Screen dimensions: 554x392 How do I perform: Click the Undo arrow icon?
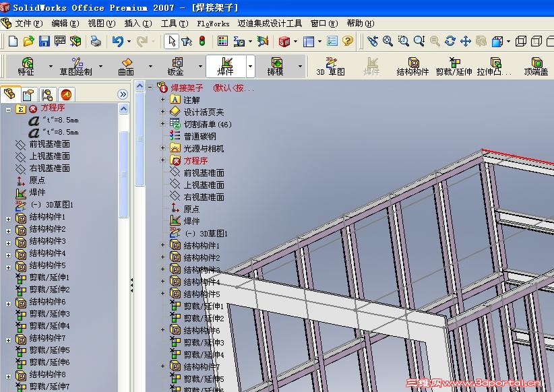pos(118,41)
